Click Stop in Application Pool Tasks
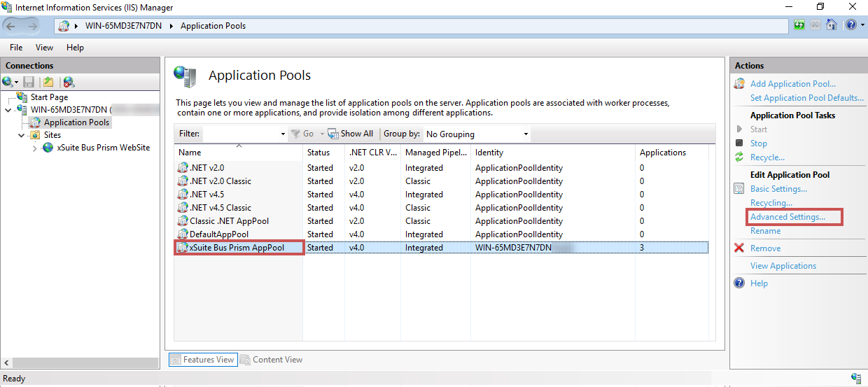Image resolution: width=868 pixels, height=387 pixels. [759, 143]
